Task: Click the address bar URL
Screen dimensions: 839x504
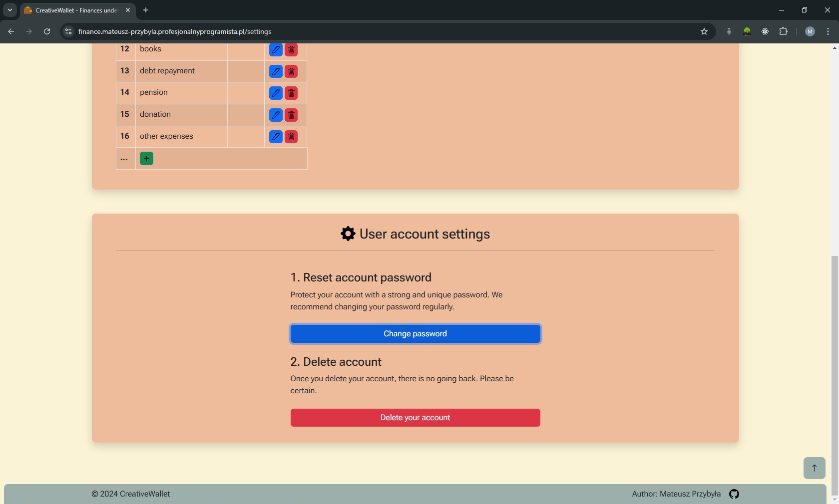Action: (x=175, y=31)
